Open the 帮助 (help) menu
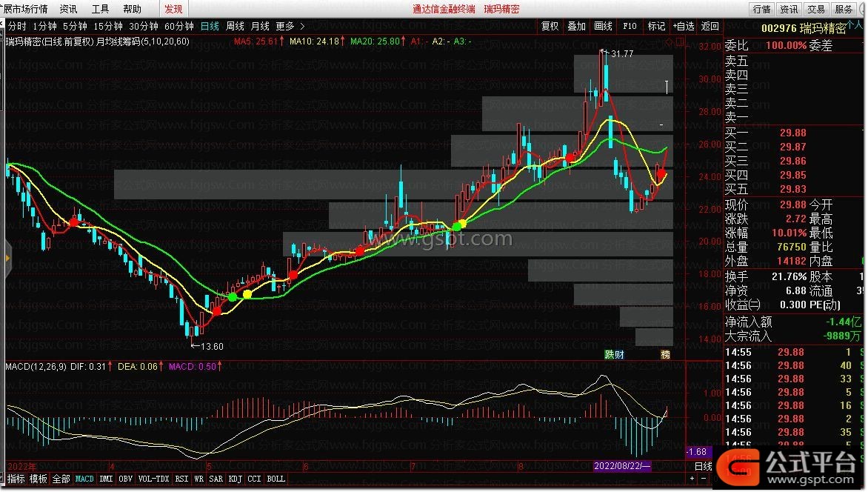 click(133, 9)
